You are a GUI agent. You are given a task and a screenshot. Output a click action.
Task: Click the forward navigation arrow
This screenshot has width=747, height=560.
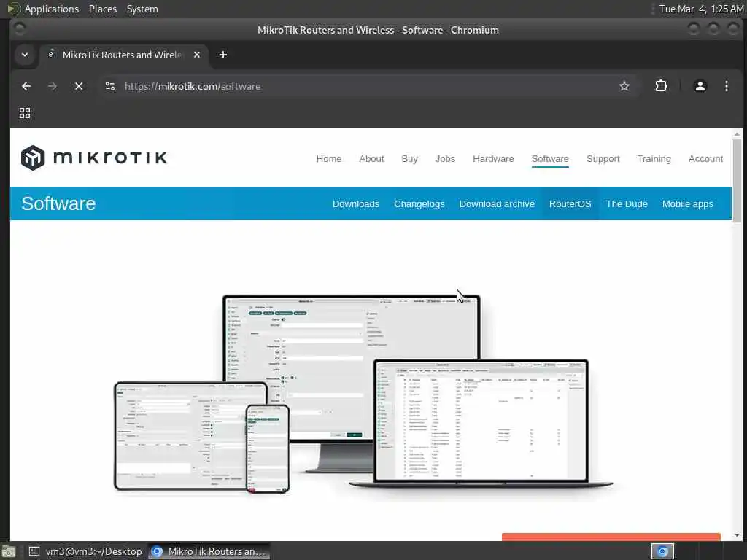tap(53, 86)
